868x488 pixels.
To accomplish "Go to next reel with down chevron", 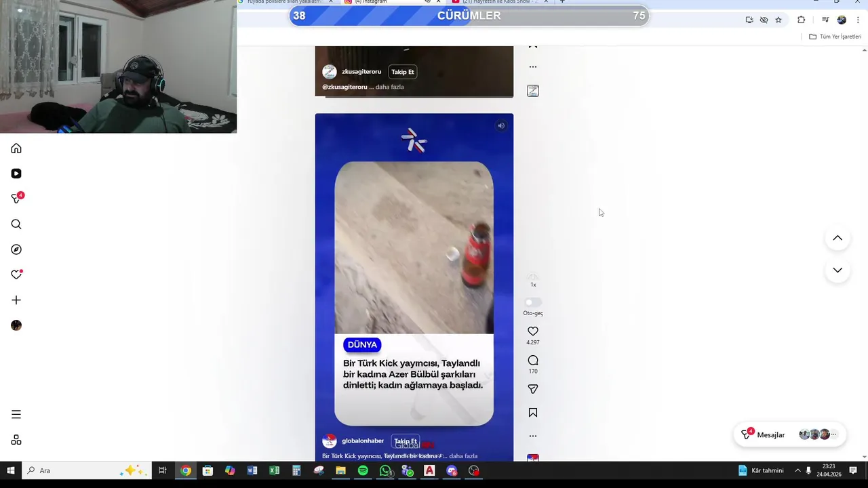I will pos(837,270).
